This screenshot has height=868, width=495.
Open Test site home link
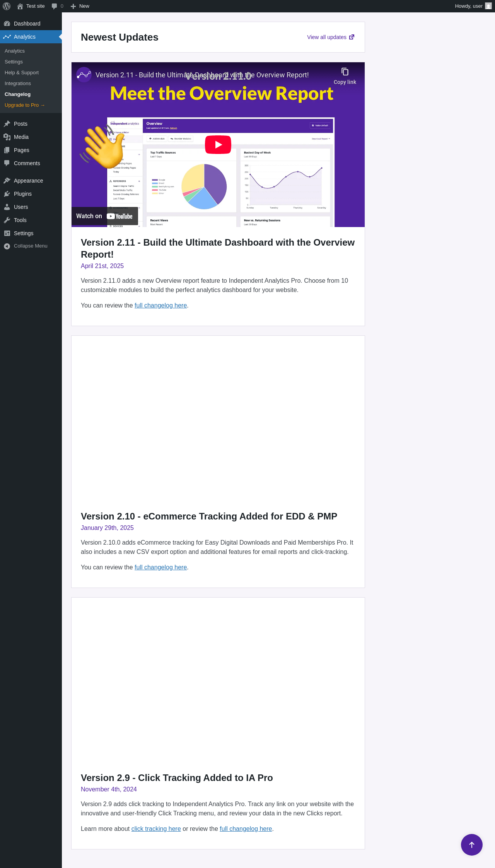[x=31, y=6]
